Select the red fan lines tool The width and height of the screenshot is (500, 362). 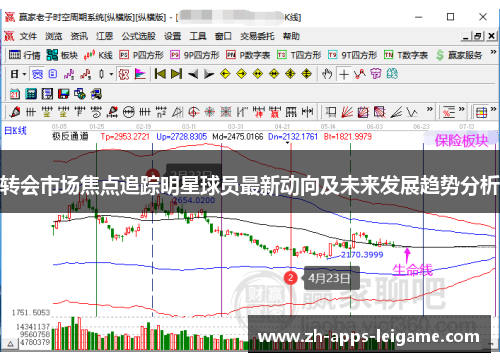pyautogui.click(x=347, y=112)
